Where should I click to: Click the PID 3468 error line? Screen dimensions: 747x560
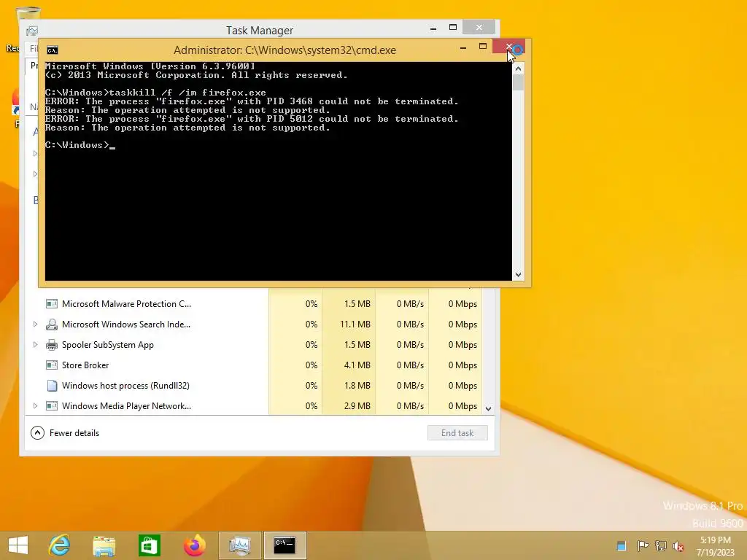pos(252,101)
